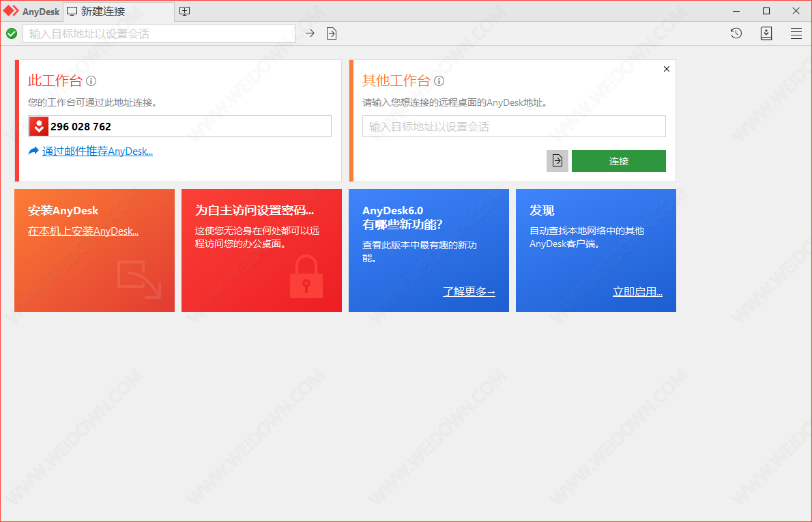Click 立即启用... link in 发现 tile
812x522 pixels.
click(x=637, y=291)
